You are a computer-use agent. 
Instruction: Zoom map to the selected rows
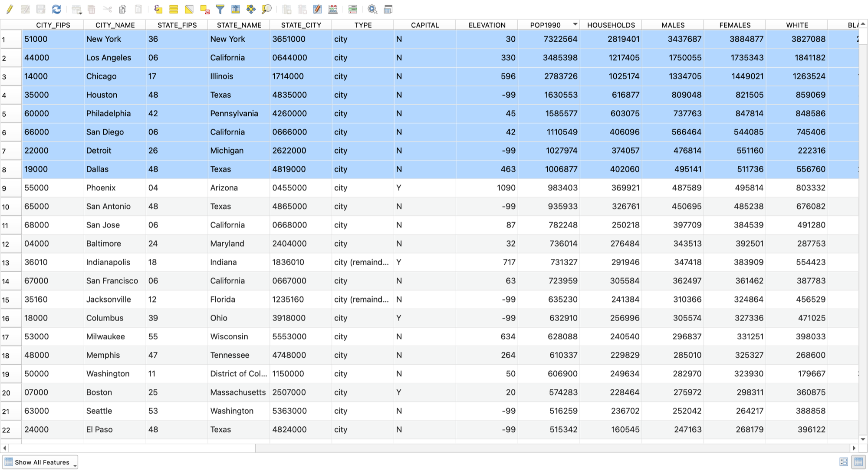[266, 9]
